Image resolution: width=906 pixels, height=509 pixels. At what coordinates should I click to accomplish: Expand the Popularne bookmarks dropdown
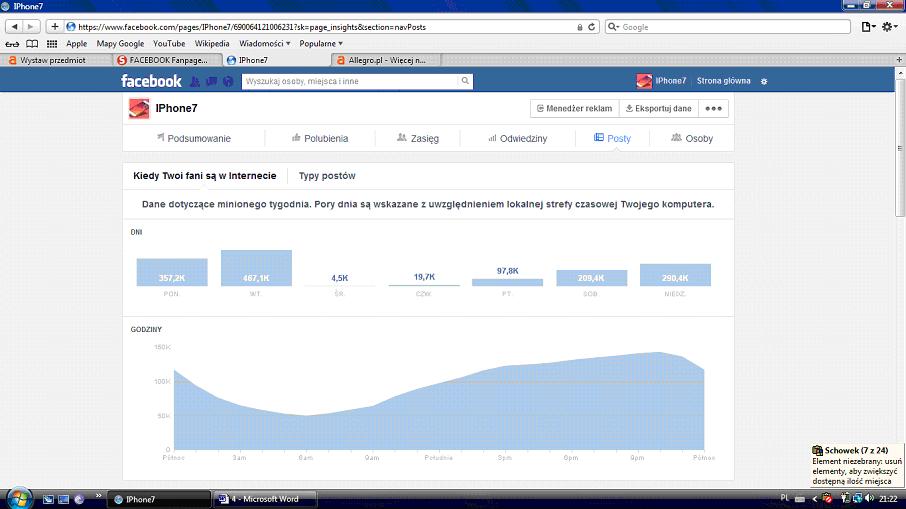(321, 44)
